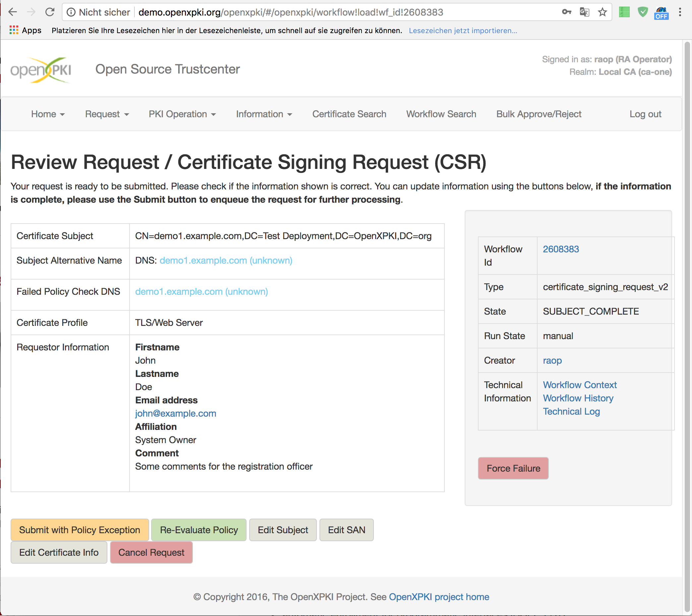Expand the PKI Operation dropdown
Image resolution: width=692 pixels, height=616 pixels.
pyautogui.click(x=182, y=114)
